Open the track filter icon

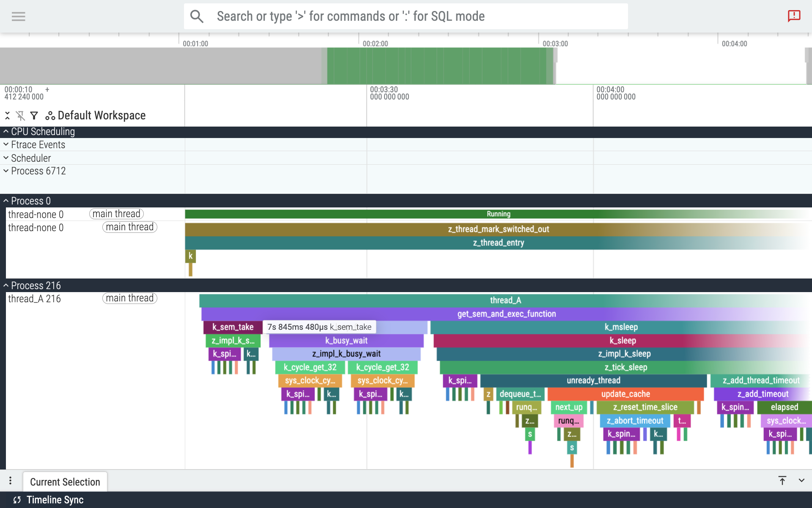(34, 115)
